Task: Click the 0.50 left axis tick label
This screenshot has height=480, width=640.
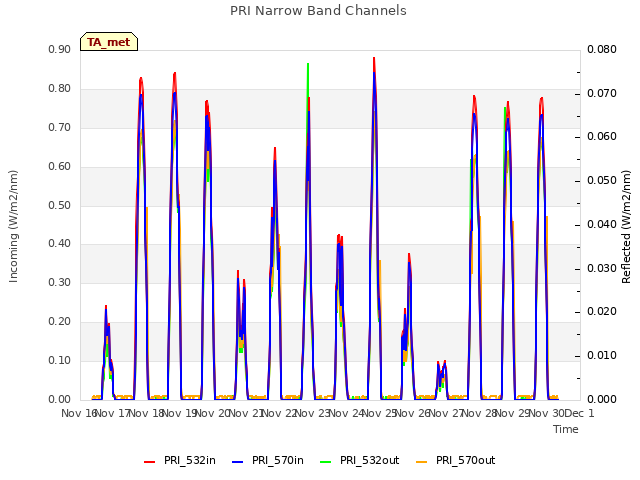Action: (60, 205)
